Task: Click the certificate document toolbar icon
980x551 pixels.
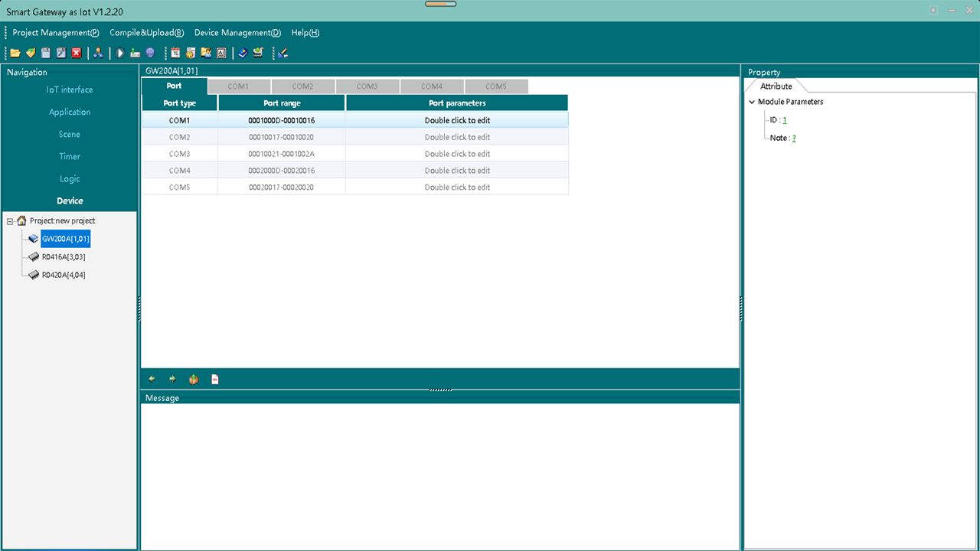Action: [191, 53]
